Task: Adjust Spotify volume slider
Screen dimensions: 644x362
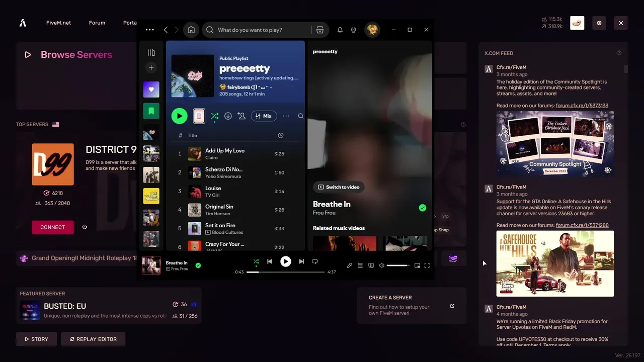Action: (x=398, y=265)
